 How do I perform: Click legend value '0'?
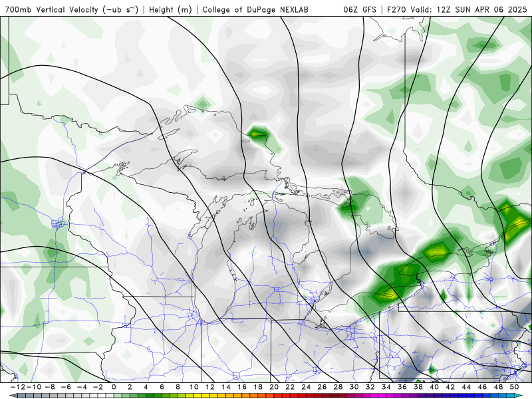pos(114,387)
